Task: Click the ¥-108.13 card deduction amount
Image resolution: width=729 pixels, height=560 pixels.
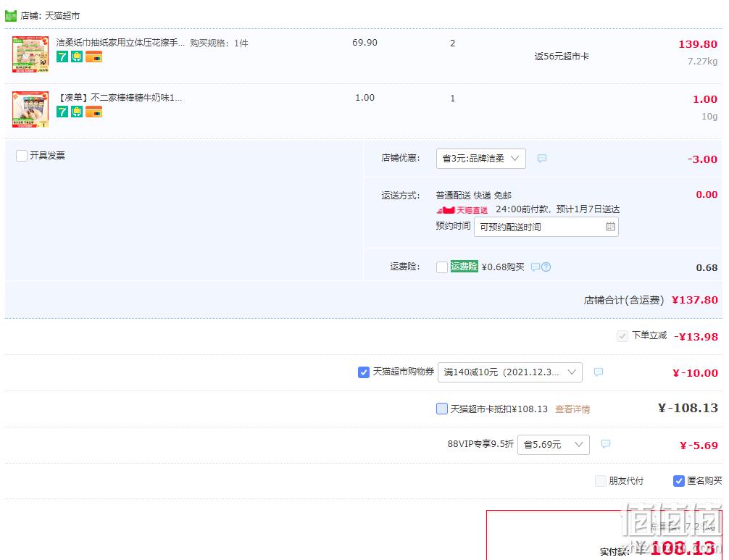Action: (x=688, y=408)
